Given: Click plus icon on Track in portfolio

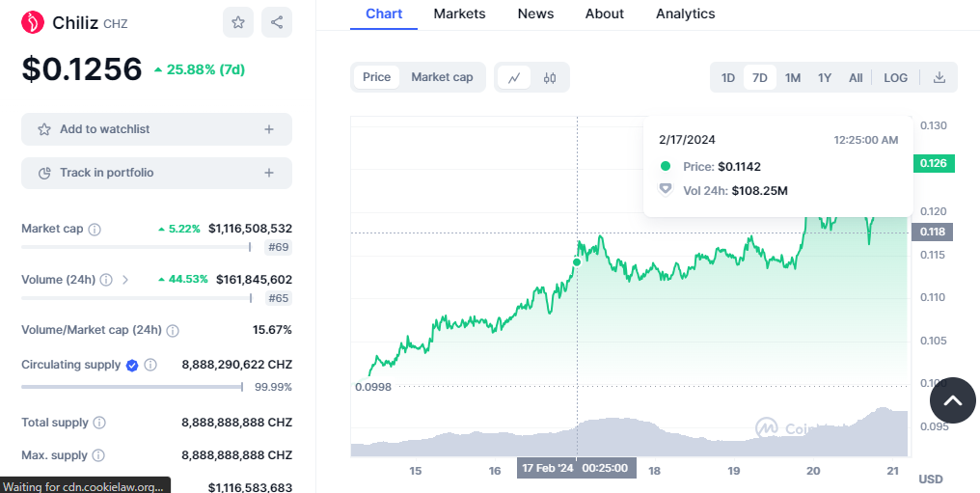Looking at the screenshot, I should [269, 173].
